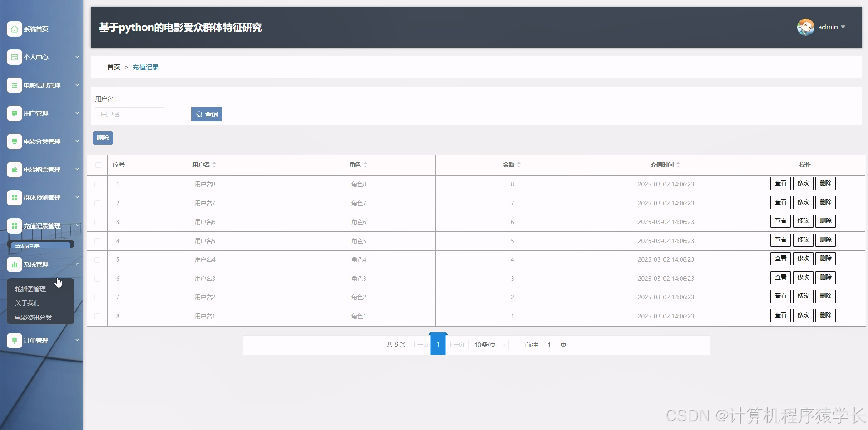Click the 系统首页 home icon
Image resolution: width=868 pixels, height=430 pixels.
click(x=15, y=29)
